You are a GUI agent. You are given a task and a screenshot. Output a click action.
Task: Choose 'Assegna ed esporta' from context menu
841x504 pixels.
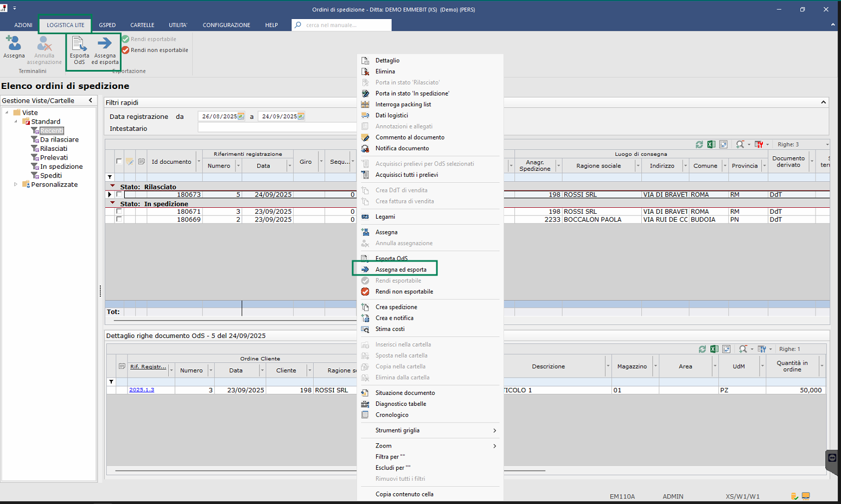(x=400, y=270)
